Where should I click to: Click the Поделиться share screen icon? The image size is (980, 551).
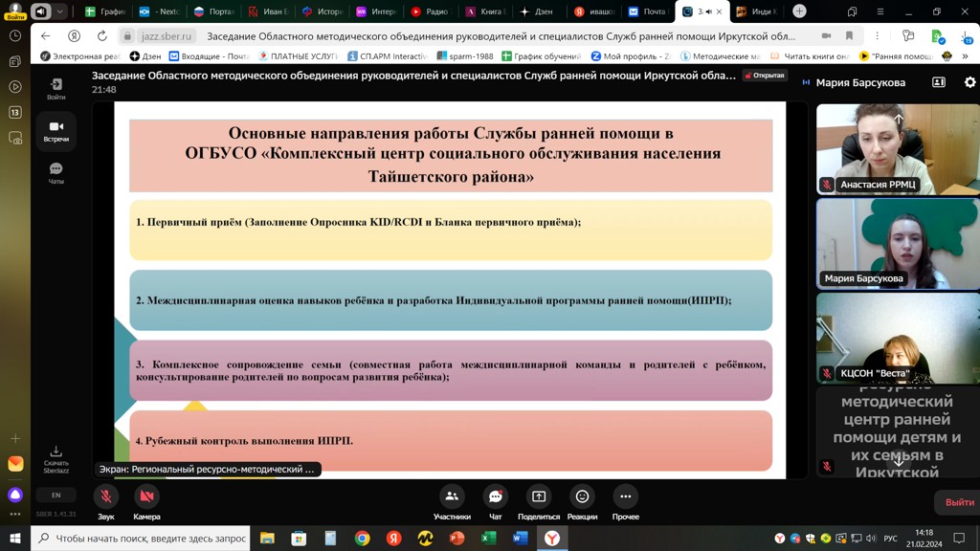(539, 497)
